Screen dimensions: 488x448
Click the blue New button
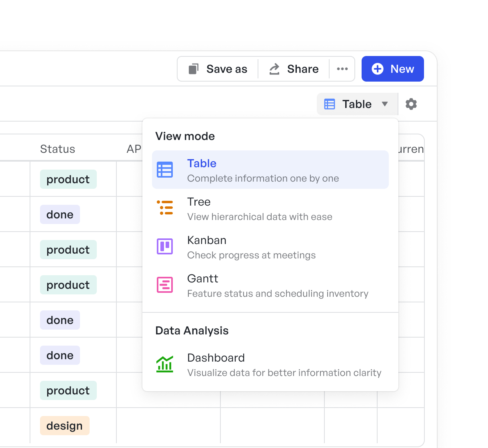click(x=393, y=69)
